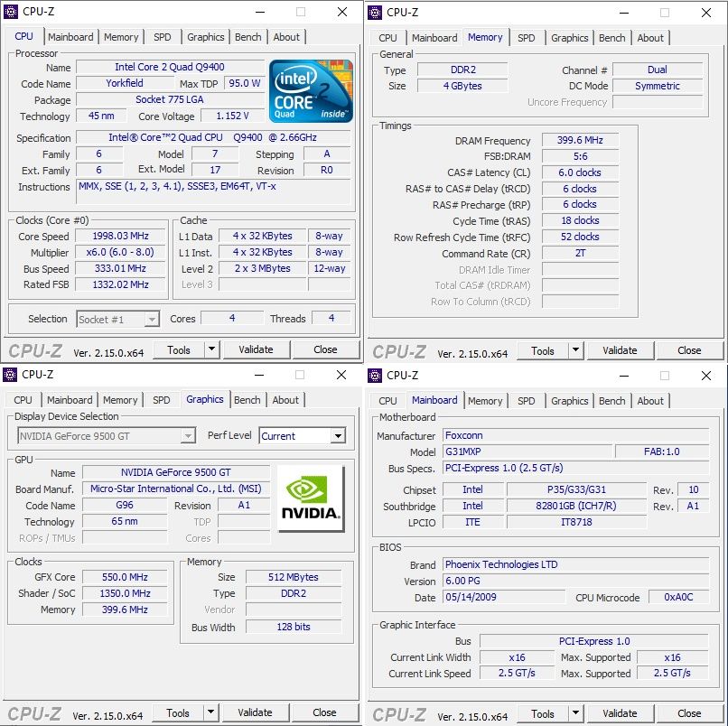Screen dimensions: 728x726
Task: Click BIOS brand Phoenix Technologies LTD
Action: click(x=575, y=564)
